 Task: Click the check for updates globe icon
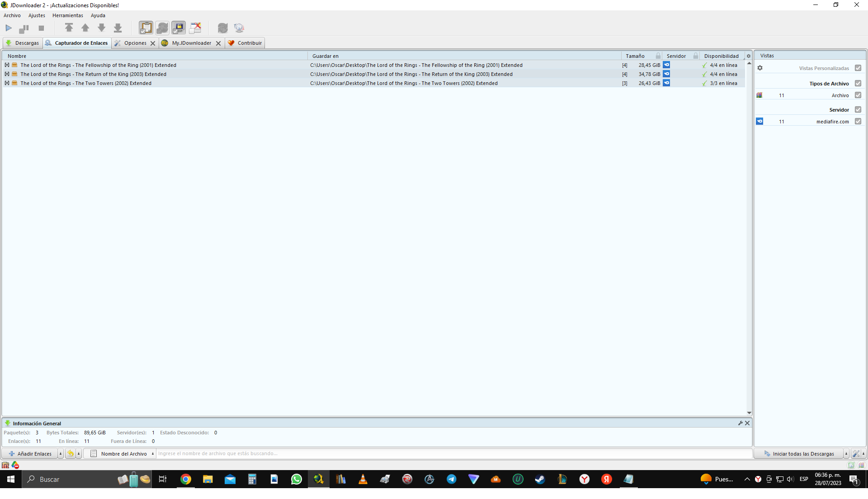239,28
